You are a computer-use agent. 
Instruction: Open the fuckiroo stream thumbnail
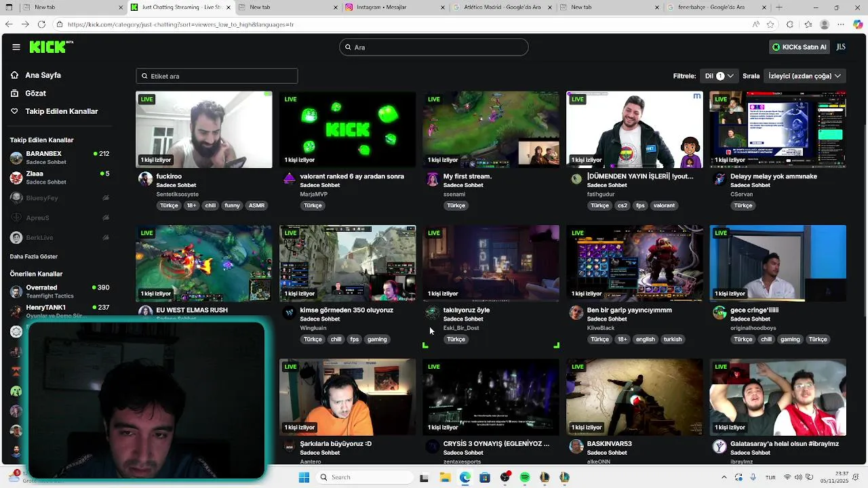coord(203,129)
